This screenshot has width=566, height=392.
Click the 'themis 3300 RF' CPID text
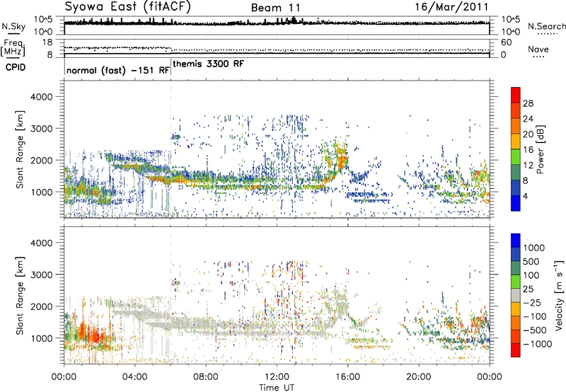point(209,64)
